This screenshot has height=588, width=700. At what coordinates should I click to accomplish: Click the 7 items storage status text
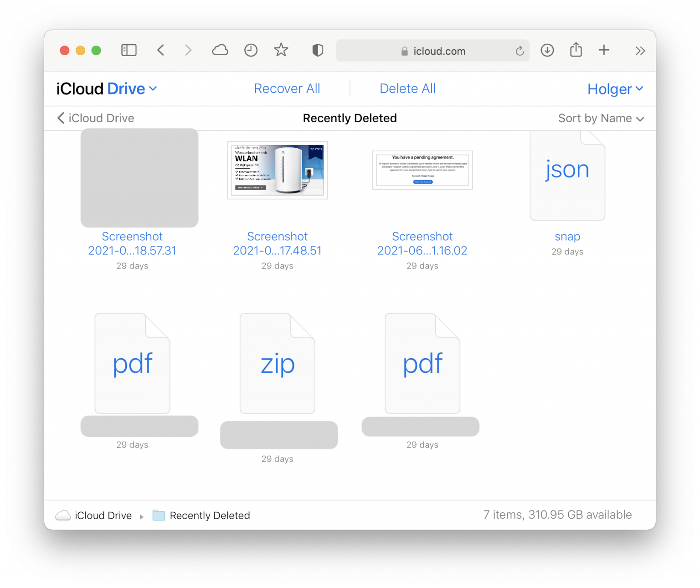(557, 515)
